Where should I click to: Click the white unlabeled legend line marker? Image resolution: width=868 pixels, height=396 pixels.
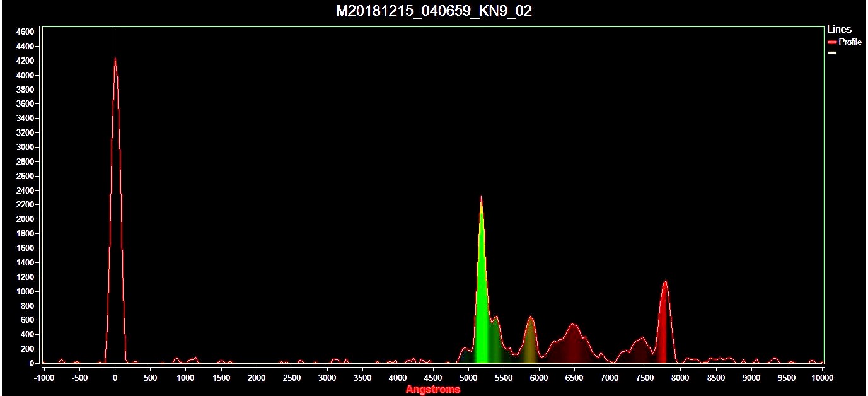point(832,53)
